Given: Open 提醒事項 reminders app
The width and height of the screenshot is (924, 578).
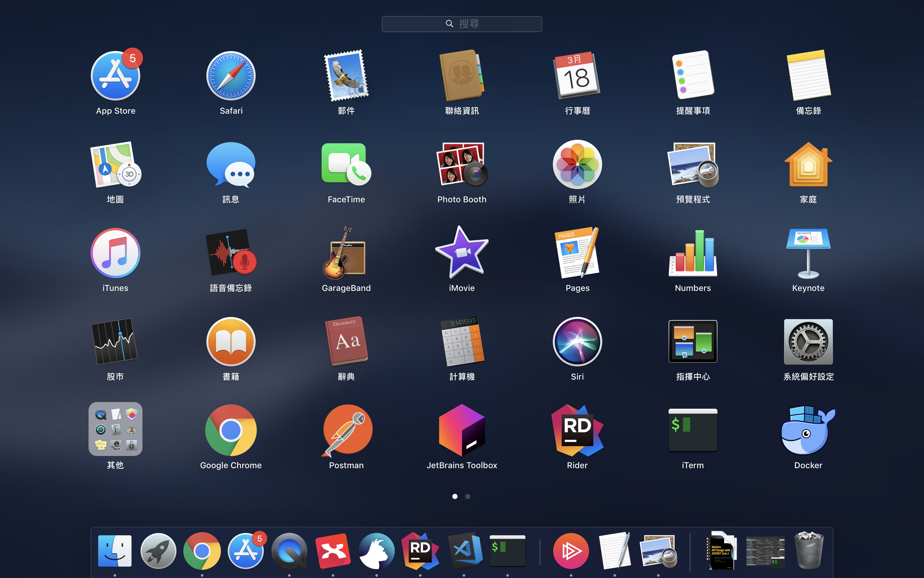Looking at the screenshot, I should 693,76.
